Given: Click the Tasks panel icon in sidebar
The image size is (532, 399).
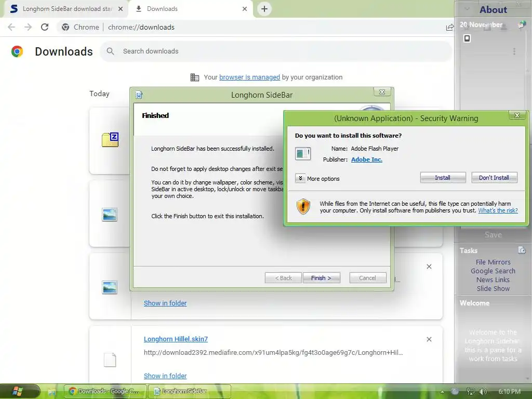Looking at the screenshot, I should tap(522, 250).
